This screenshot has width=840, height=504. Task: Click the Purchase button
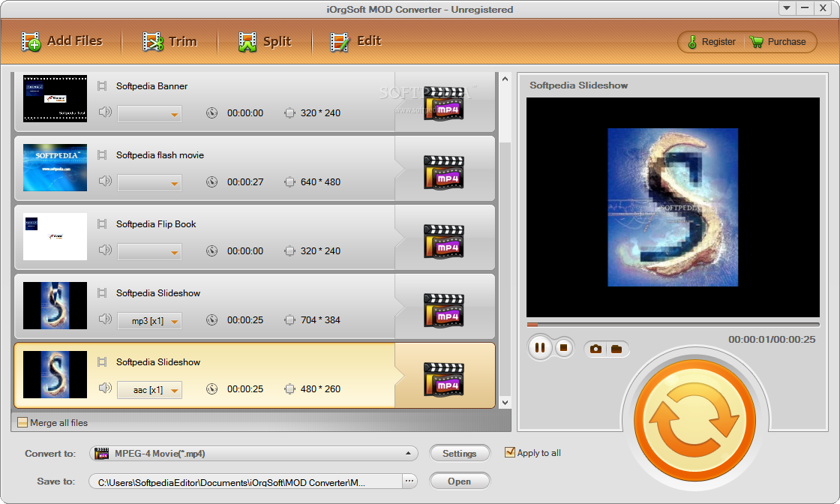pyautogui.click(x=778, y=42)
